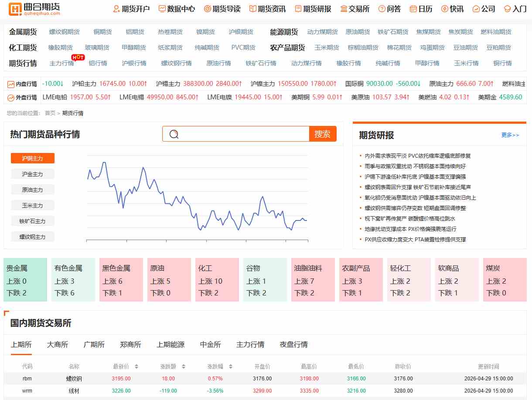Open 玉米期货 link
532x400 pixels.
pyautogui.click(x=327, y=47)
